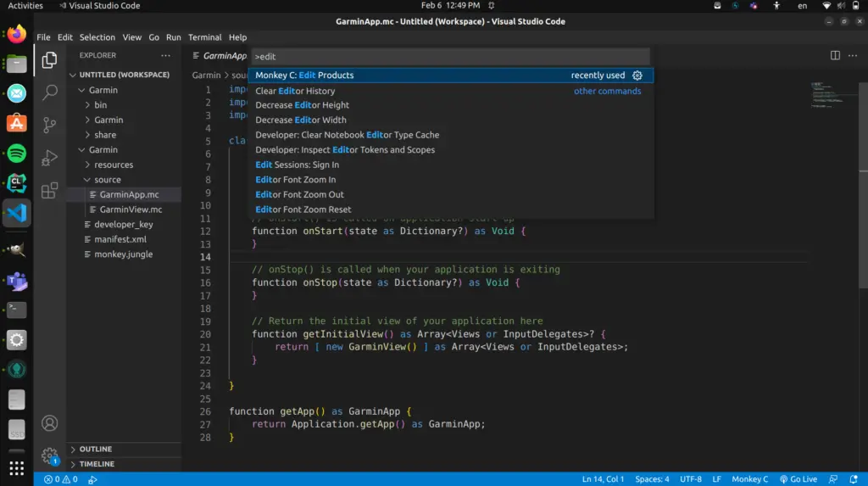Select Editor Font Zoom Out command
Screen dimensions: 868x486
pos(451,194)
